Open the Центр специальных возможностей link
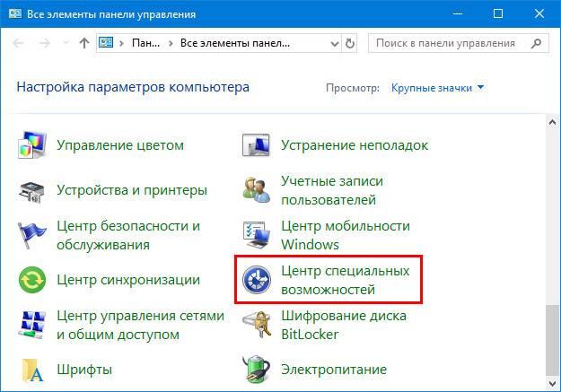561x392 pixels. (x=345, y=280)
